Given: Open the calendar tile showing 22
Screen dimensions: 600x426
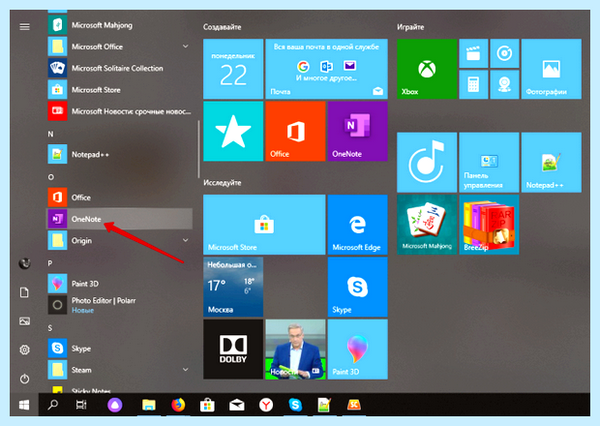Looking at the screenshot, I should [x=233, y=69].
